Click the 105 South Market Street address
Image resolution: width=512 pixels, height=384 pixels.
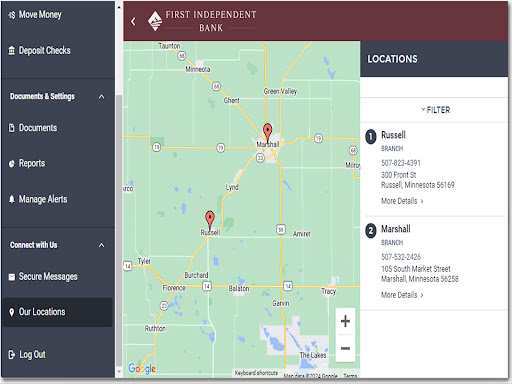pyautogui.click(x=420, y=274)
